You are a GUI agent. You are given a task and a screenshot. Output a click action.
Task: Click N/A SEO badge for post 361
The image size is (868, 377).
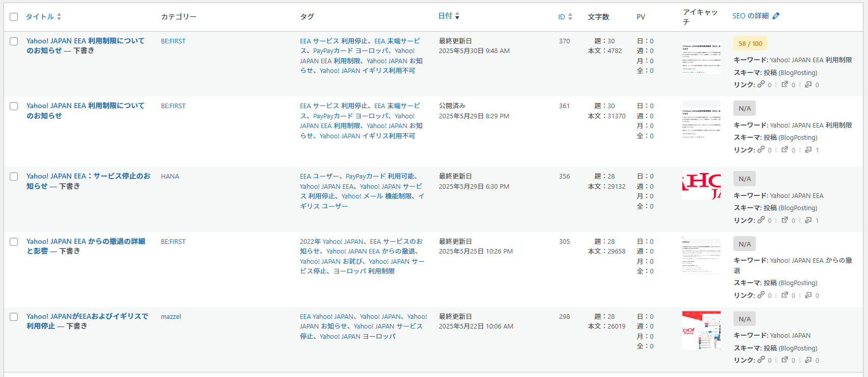point(745,108)
